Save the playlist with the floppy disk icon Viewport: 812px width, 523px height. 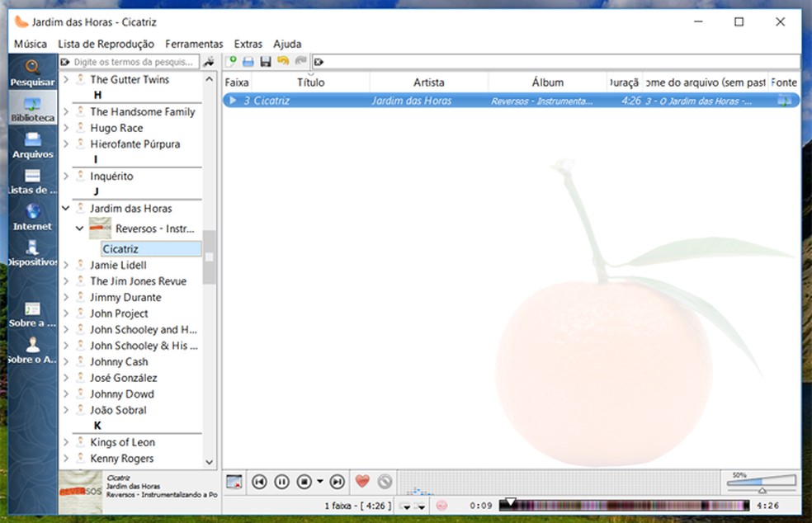coord(266,62)
